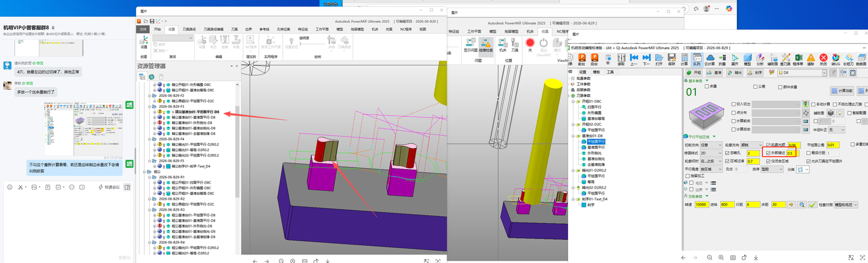Switch to the 刻字 tab in plugin panel
The width and height of the screenshot is (868, 263).
[x=755, y=73]
